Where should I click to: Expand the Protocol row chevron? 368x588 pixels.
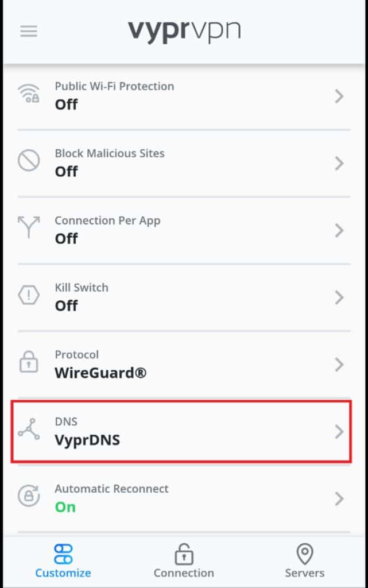coord(339,365)
